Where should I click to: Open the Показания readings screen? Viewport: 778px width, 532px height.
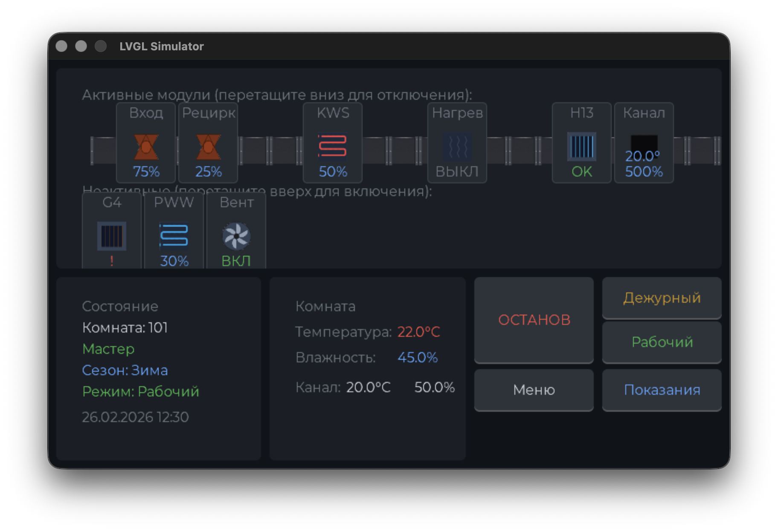click(x=662, y=390)
